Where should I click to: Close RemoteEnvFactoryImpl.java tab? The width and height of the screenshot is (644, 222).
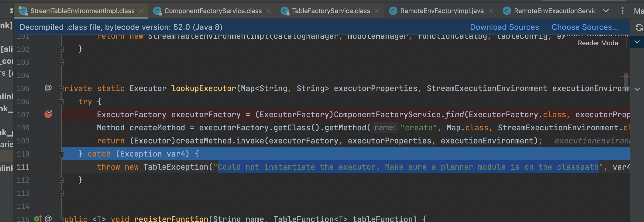[491, 11]
